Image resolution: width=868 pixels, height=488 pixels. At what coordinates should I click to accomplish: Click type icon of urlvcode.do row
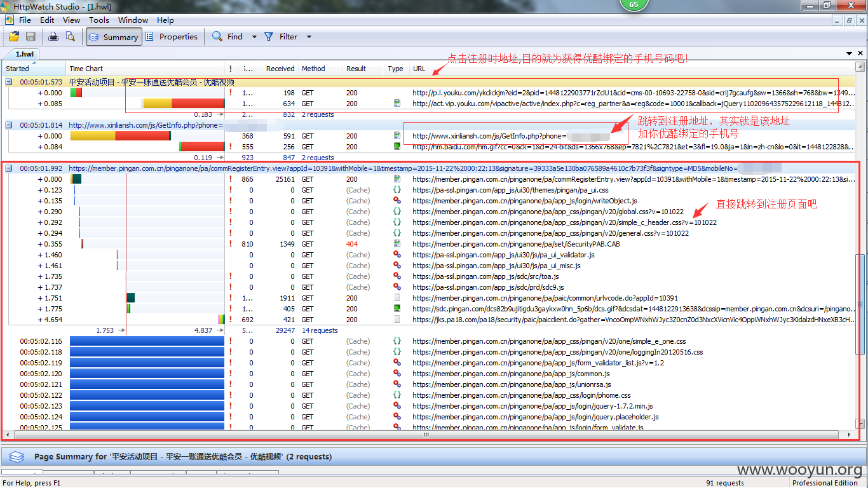click(x=397, y=298)
